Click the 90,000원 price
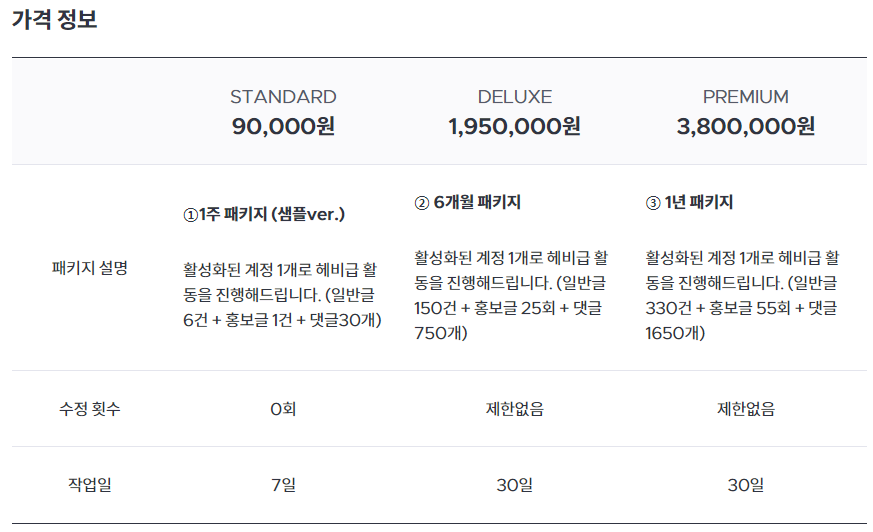Image resolution: width=873 pixels, height=532 pixels. 283,126
